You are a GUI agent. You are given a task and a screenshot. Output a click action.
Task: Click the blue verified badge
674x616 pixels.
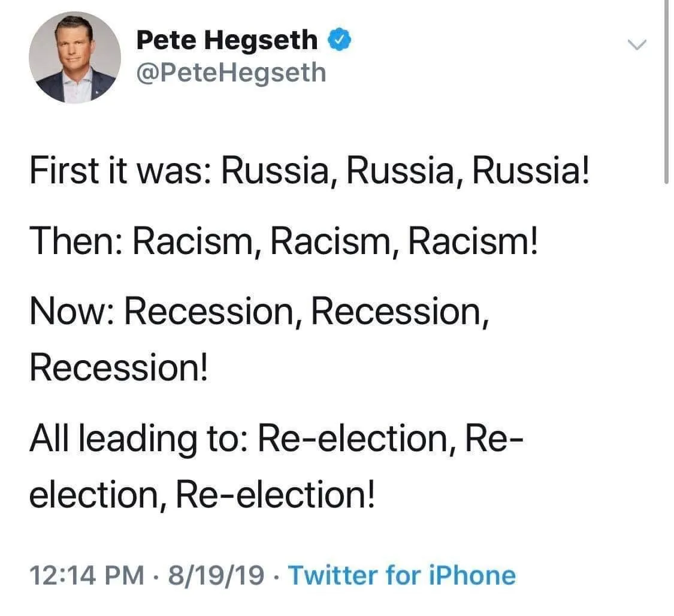point(340,40)
